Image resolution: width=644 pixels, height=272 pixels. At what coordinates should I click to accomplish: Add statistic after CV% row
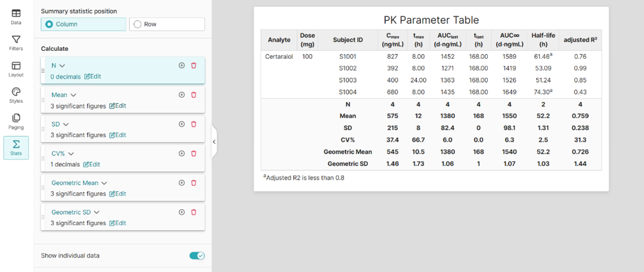182,153
